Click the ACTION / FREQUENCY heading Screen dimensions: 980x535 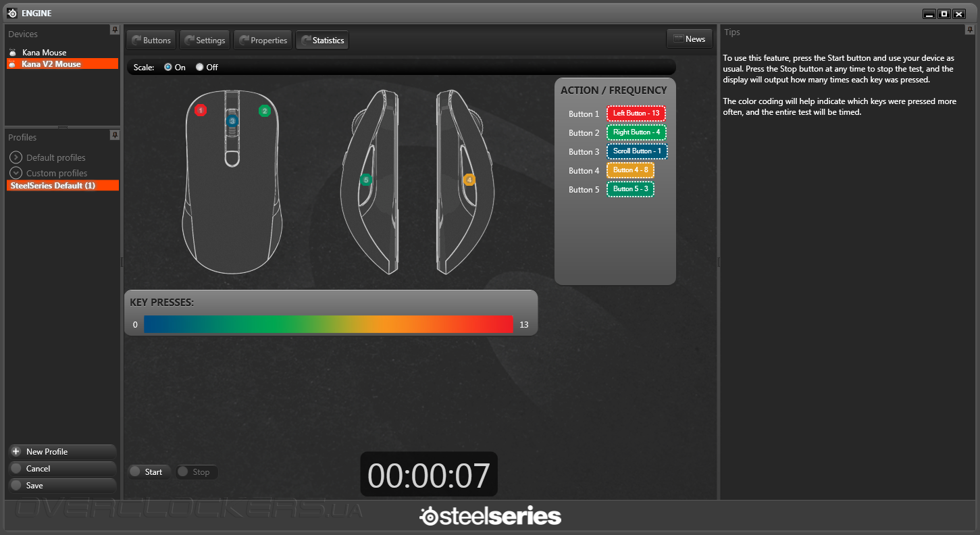614,91
